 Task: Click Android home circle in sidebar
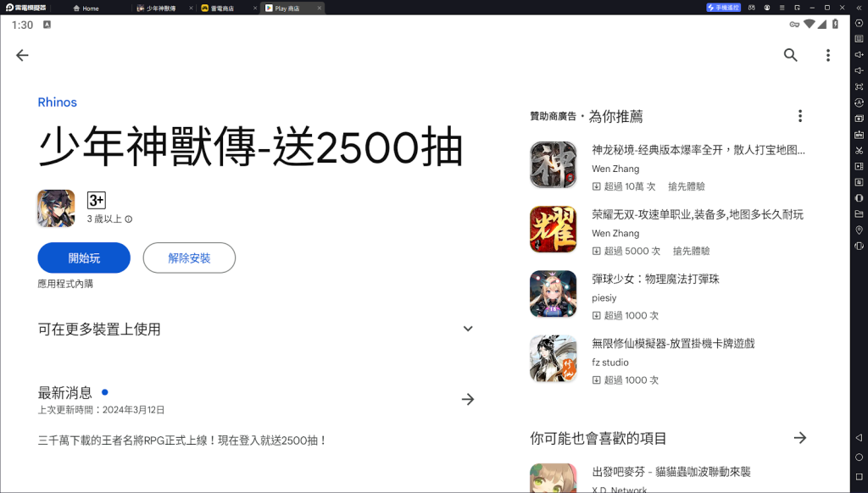click(x=860, y=457)
